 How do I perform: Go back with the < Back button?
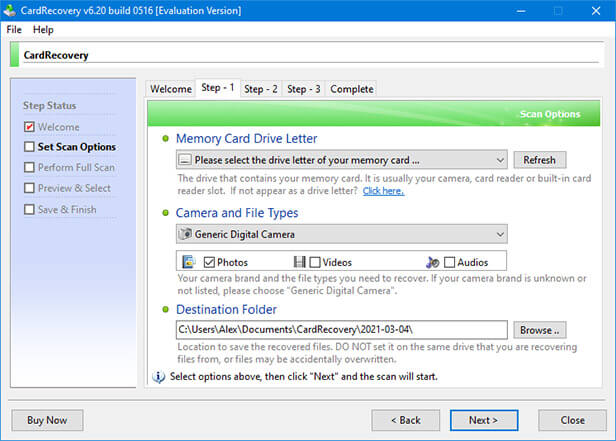coord(405,420)
